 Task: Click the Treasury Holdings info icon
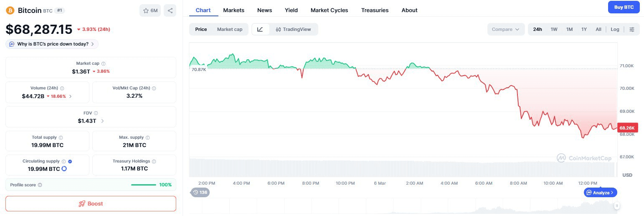point(154,161)
